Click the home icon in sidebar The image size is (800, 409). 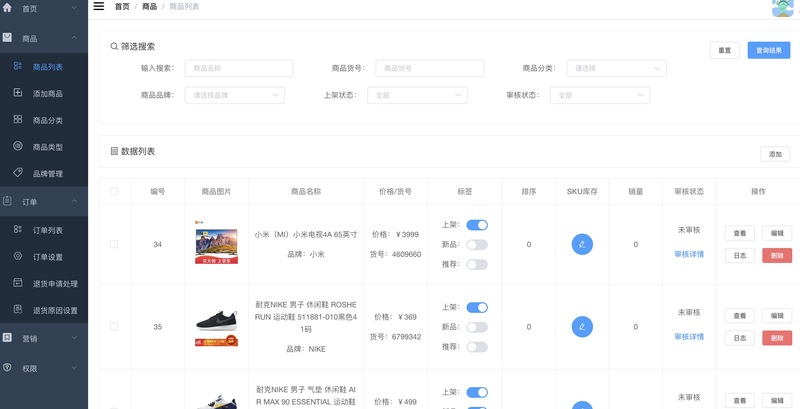(x=7, y=8)
